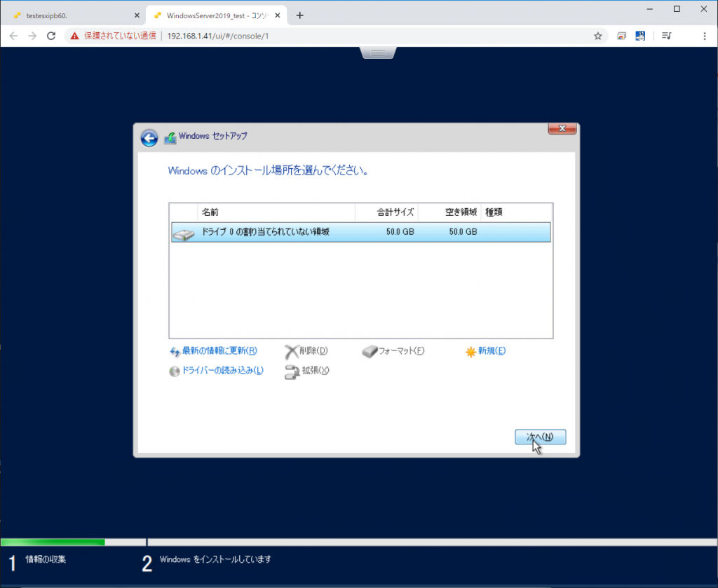Reload the page
This screenshot has height=588, width=718.
[x=51, y=36]
